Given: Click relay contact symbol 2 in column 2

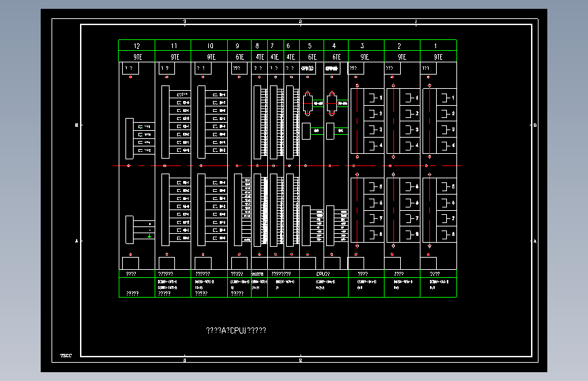Looking at the screenshot, I should [x=412, y=114].
